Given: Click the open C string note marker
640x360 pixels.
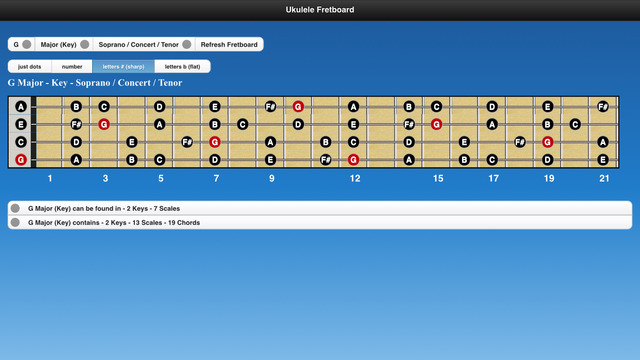Looking at the screenshot, I should pos(21,142).
